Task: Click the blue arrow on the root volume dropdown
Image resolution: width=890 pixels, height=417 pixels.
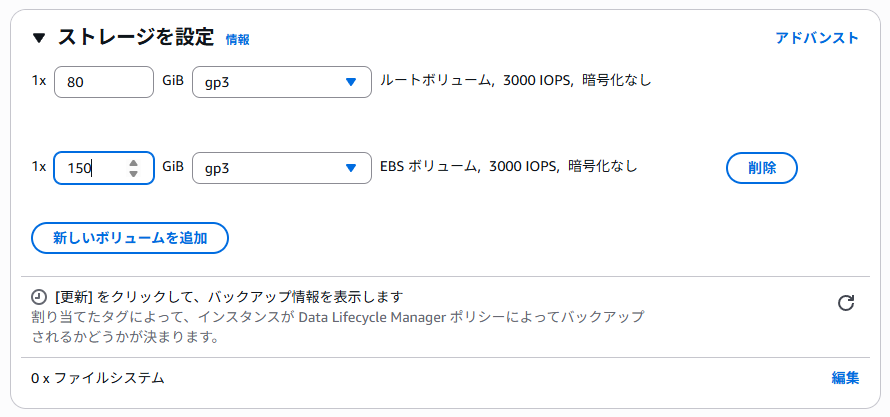Action: click(x=351, y=82)
